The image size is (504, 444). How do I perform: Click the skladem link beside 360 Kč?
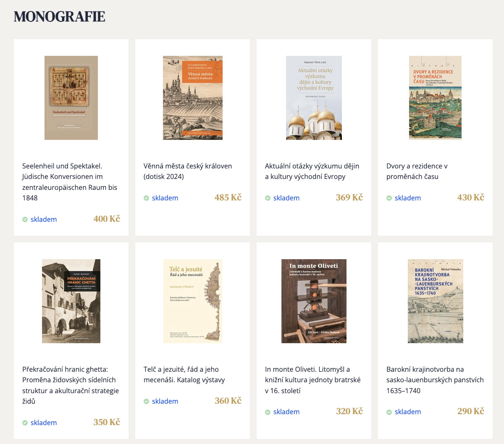(x=165, y=401)
